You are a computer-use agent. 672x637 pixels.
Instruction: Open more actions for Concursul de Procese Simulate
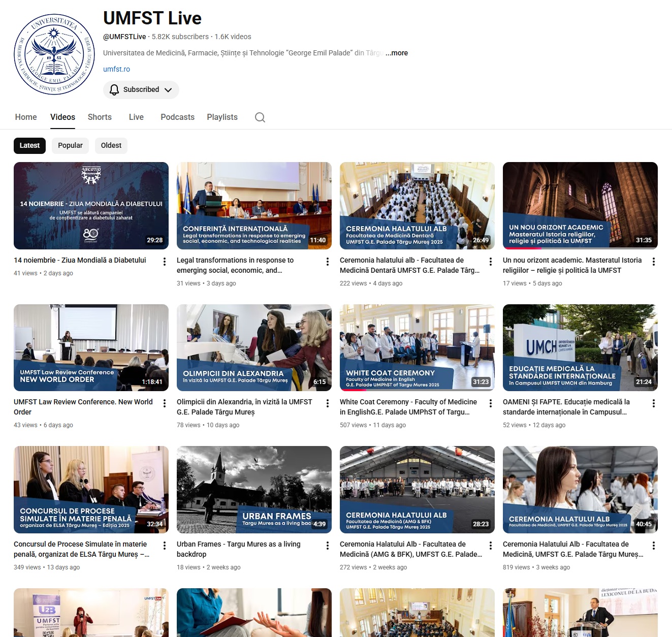164,546
